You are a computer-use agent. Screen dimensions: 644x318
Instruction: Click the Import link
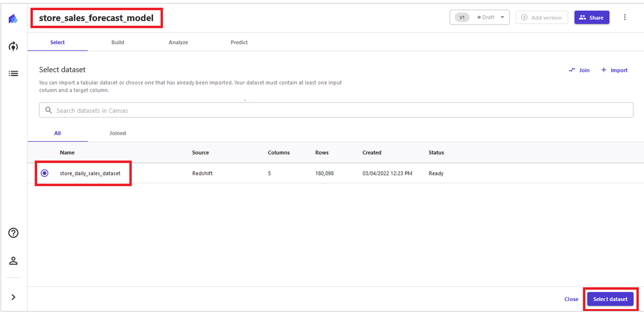615,70
